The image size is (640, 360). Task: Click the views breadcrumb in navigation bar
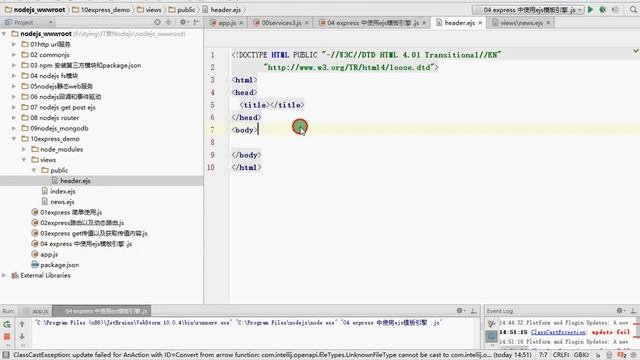tap(149, 9)
